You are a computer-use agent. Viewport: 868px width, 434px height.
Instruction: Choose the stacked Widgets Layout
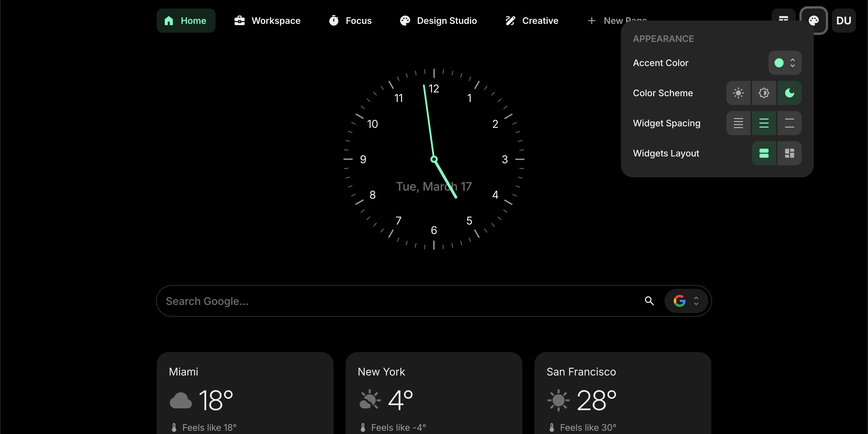tap(764, 153)
